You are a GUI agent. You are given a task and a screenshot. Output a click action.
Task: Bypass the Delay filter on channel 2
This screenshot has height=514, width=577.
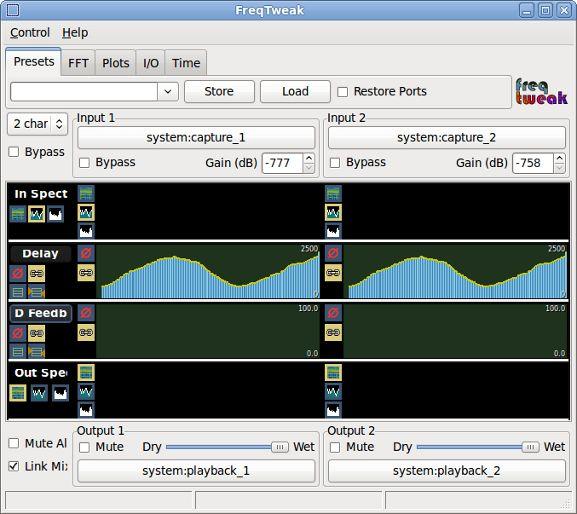(x=333, y=253)
